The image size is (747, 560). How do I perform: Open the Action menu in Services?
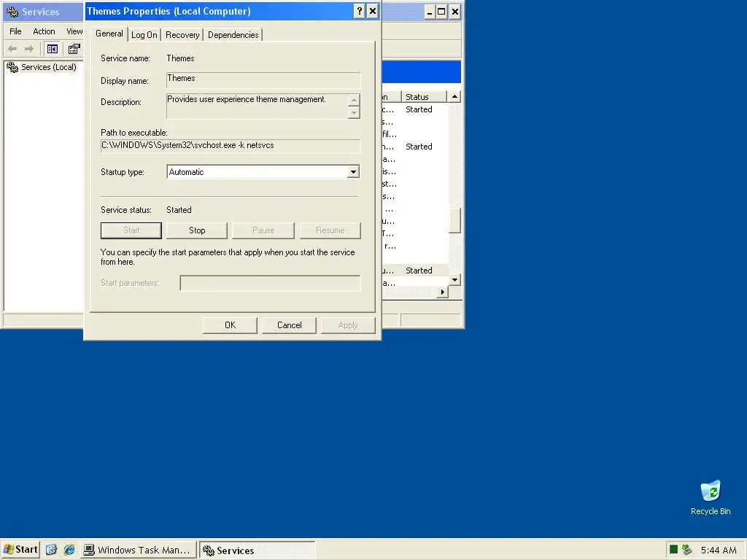click(44, 31)
